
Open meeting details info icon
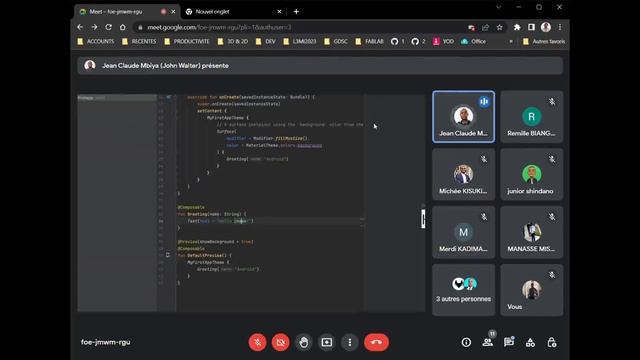[466, 342]
